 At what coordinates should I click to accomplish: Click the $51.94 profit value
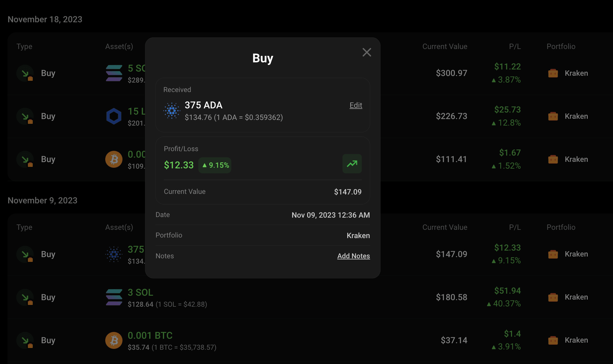(507, 291)
